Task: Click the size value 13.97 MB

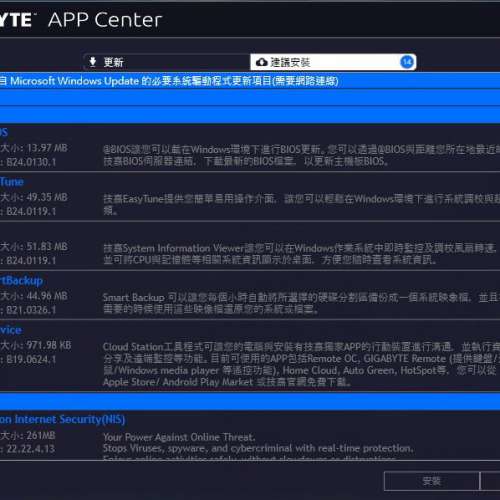Action: coord(47,148)
